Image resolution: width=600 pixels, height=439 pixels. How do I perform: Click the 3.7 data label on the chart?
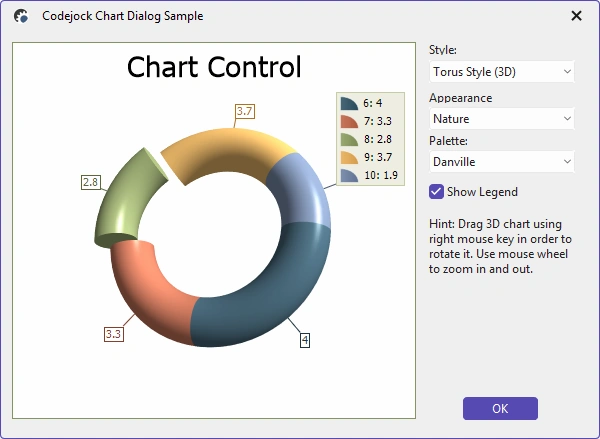tap(245, 111)
